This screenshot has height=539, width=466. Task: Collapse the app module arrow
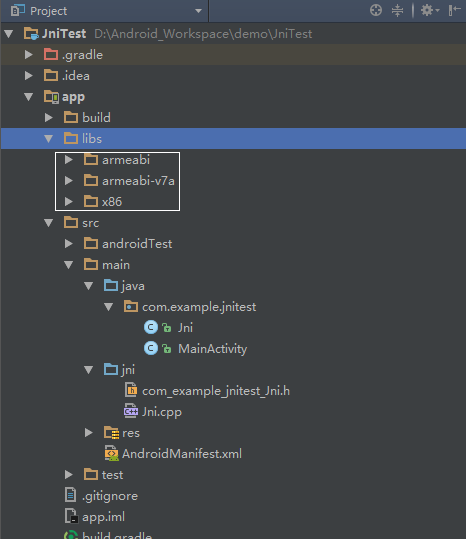(x=29, y=97)
